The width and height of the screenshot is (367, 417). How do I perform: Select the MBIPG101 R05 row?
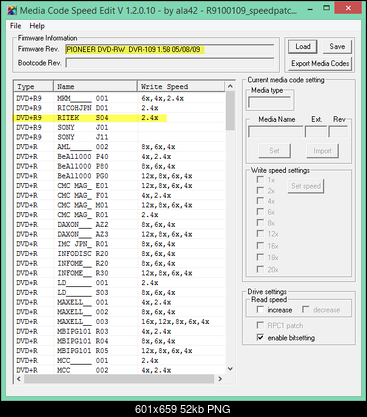(x=120, y=351)
